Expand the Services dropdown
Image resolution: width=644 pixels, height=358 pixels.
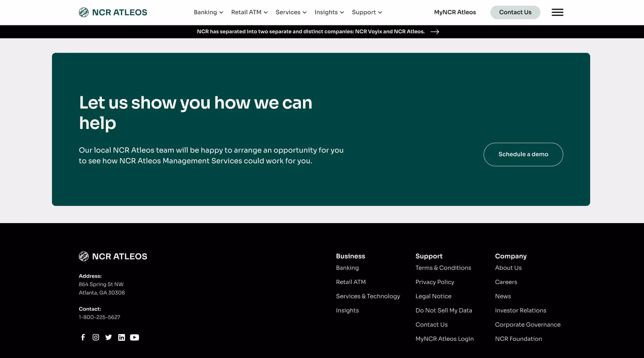(x=291, y=12)
